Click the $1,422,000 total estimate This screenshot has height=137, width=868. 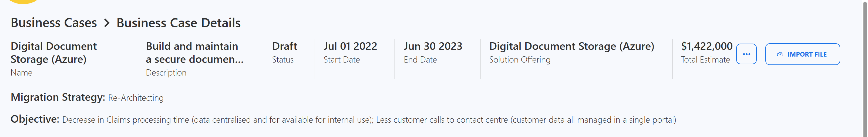click(x=706, y=46)
